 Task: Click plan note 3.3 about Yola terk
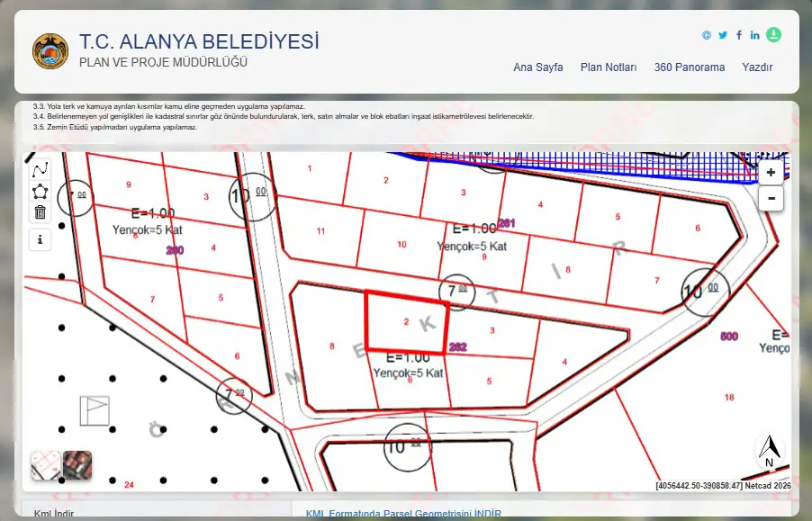tap(169, 106)
